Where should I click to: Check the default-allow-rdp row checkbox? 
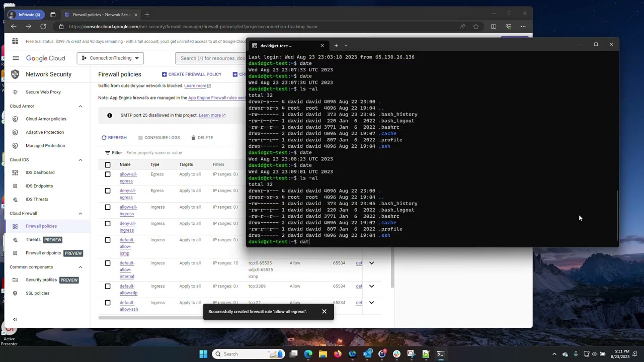pyautogui.click(x=108, y=287)
